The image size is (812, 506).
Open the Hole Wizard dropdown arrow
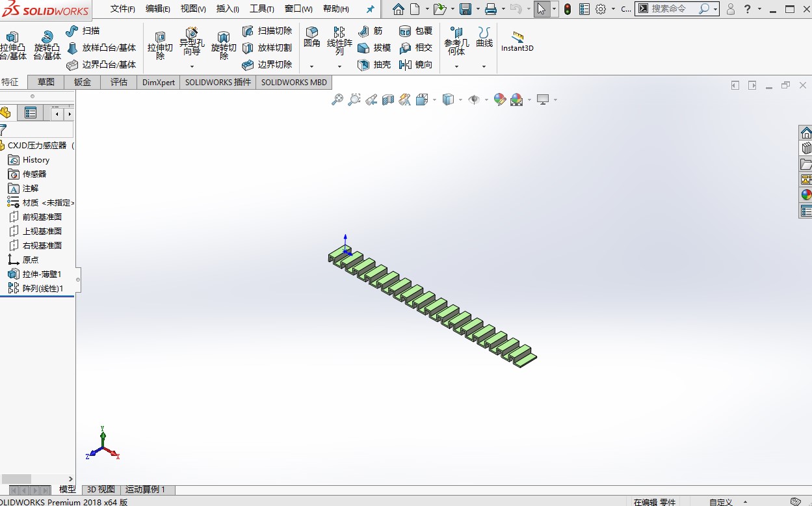coord(192,66)
